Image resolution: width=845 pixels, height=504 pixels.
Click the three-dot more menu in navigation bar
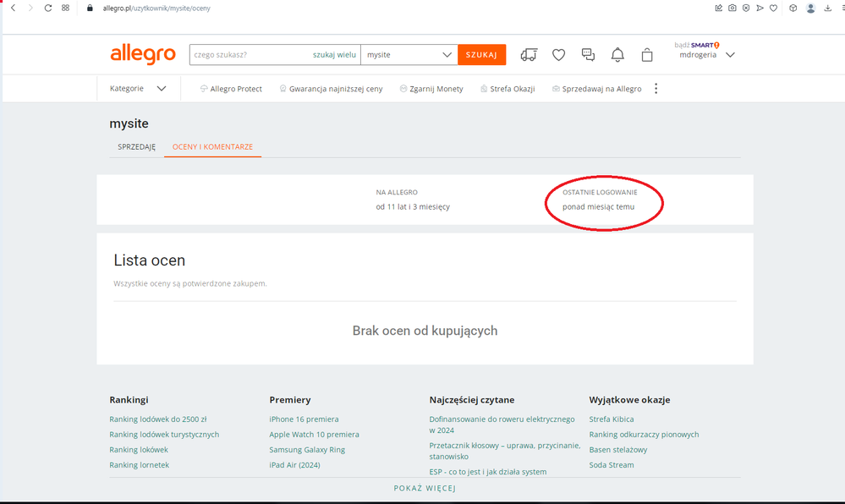coord(656,89)
